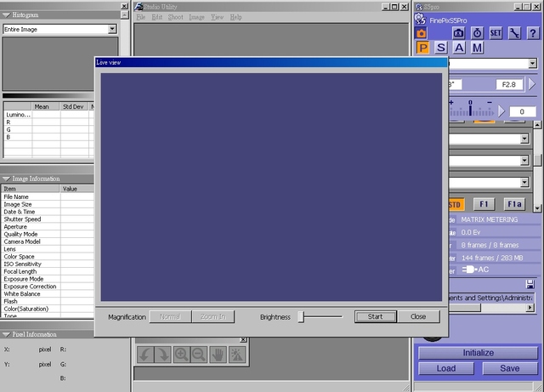Viewport: 544px width, 392px height.
Task: Open the Image menu in Studio Utility
Action: [196, 17]
